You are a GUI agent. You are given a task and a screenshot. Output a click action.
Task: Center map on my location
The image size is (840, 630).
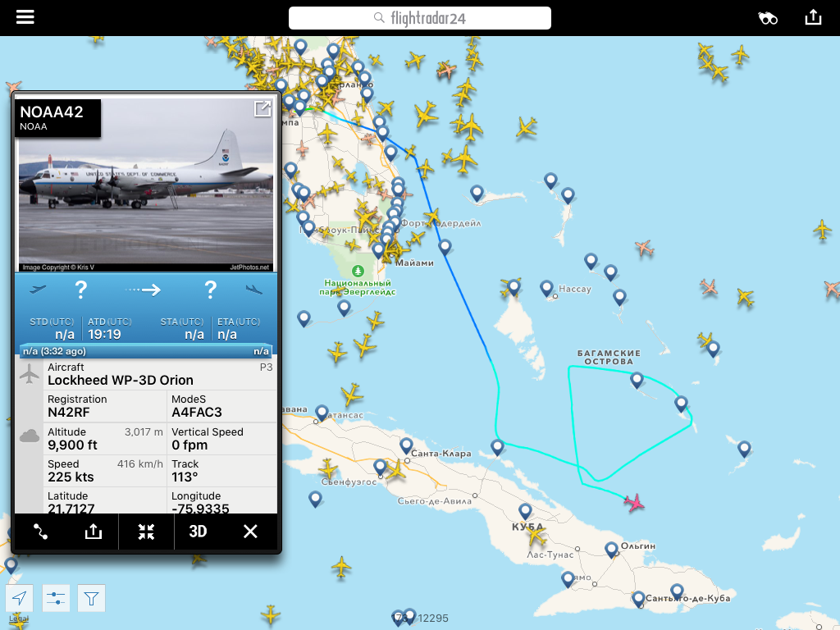(20, 598)
